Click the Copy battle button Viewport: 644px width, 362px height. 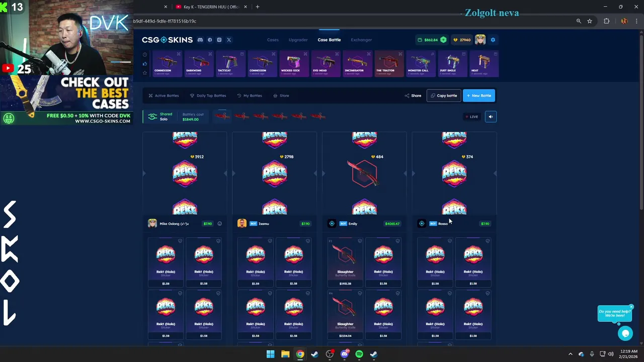point(444,96)
